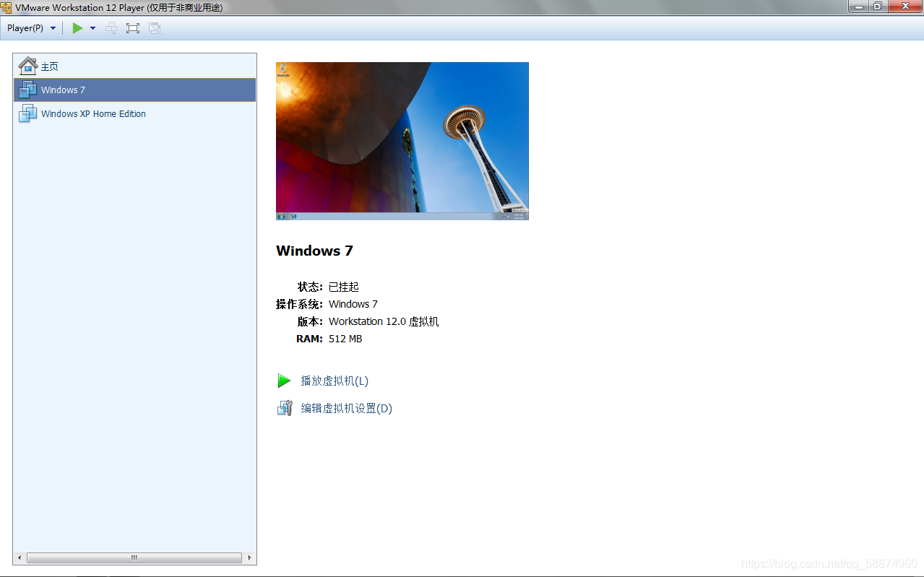
Task: Expand the power options dropdown arrow
Action: click(92, 28)
